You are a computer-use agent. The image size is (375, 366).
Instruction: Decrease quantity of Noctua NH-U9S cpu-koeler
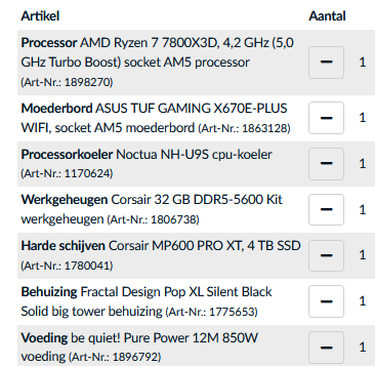326,164
